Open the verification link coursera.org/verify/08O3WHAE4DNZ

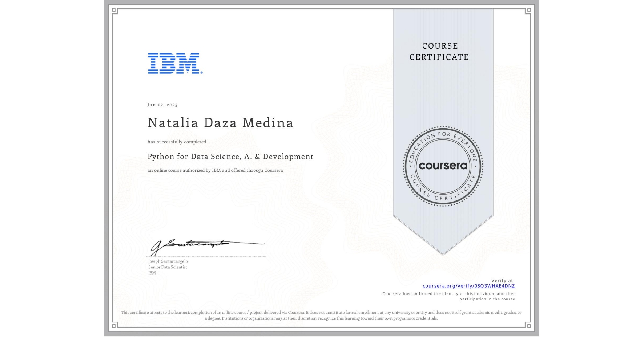(x=469, y=286)
